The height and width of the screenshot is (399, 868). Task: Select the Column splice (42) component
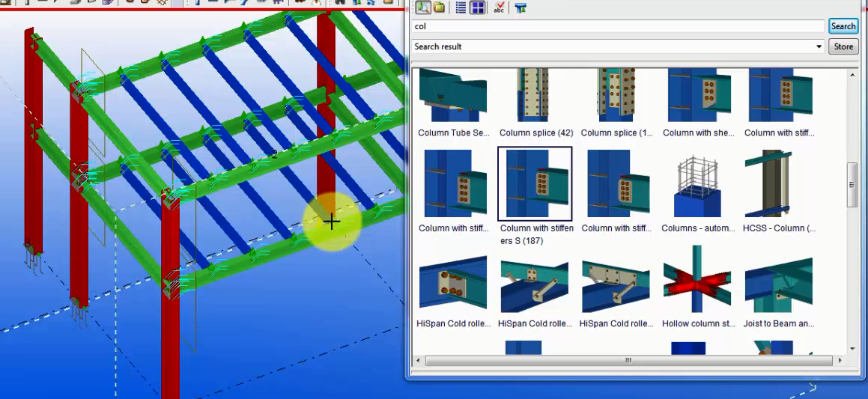[535, 103]
